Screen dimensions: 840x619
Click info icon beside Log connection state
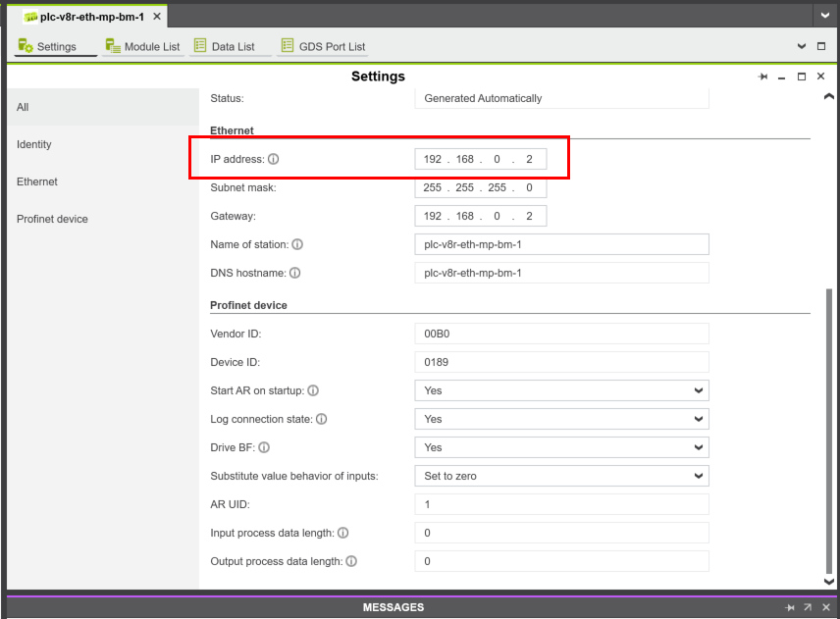(321, 419)
